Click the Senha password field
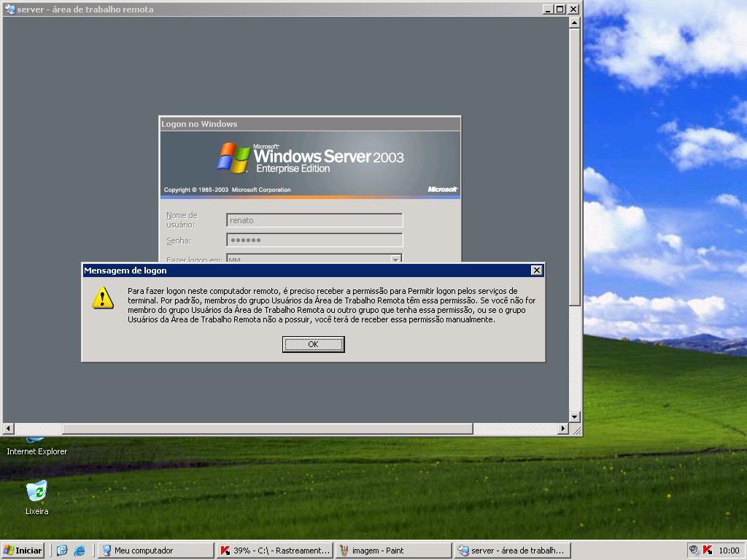 314,240
